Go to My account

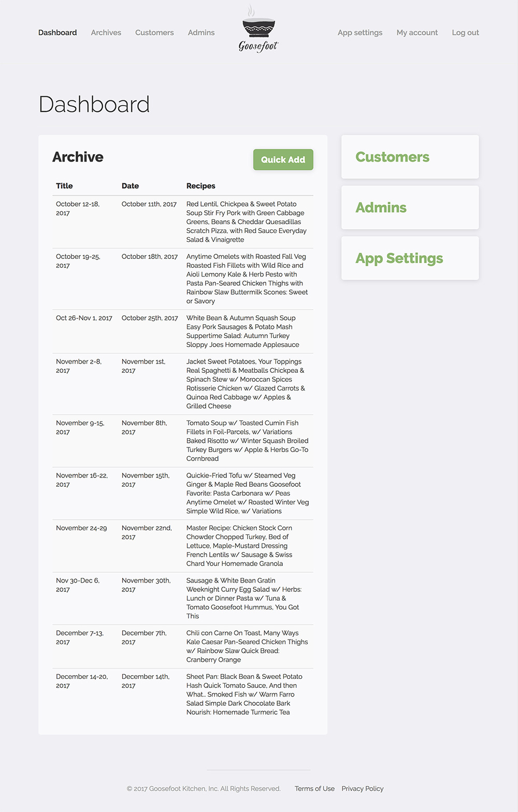pyautogui.click(x=417, y=32)
